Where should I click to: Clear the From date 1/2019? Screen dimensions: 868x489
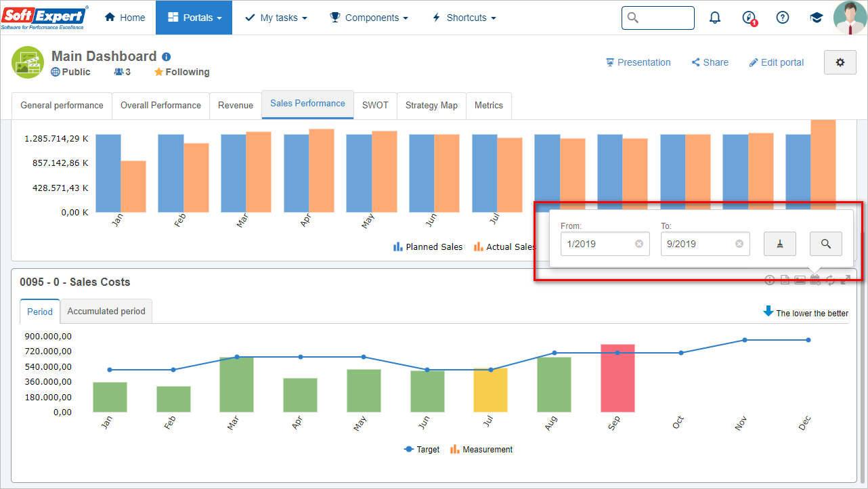639,244
